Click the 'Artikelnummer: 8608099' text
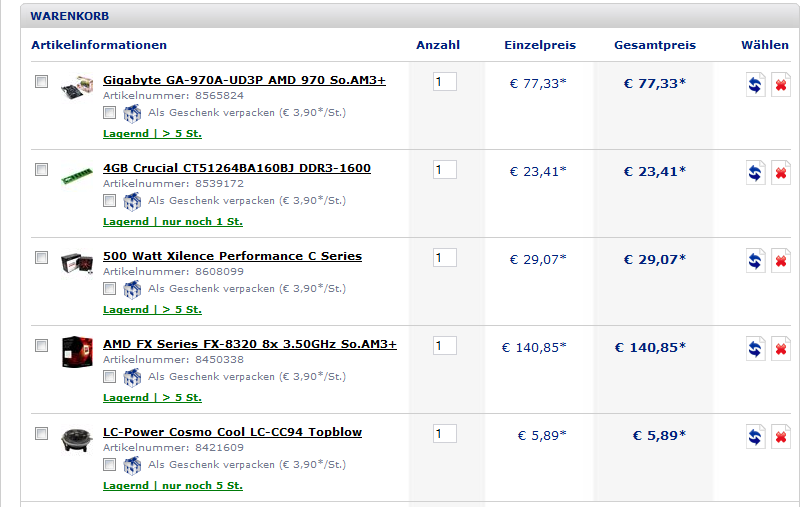 point(173,272)
